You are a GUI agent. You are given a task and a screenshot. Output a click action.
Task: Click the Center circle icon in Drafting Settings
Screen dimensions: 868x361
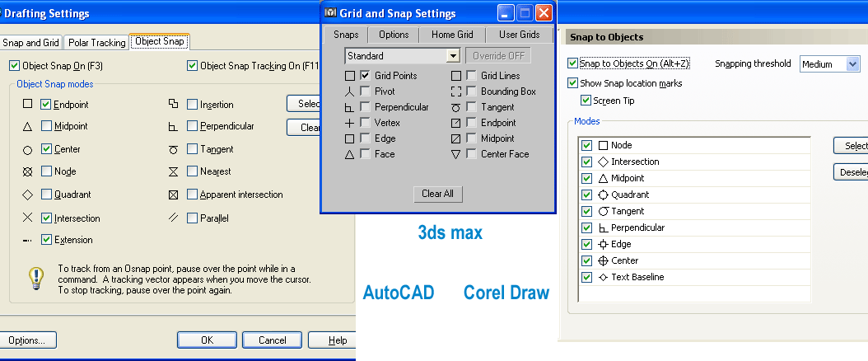point(28,149)
